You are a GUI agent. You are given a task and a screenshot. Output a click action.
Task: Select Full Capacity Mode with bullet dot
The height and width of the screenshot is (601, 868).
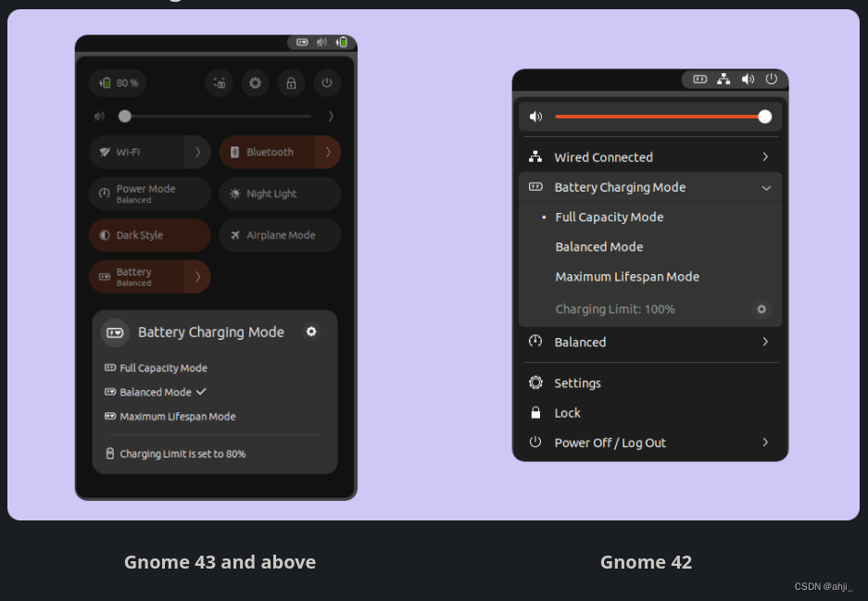[x=650, y=217]
